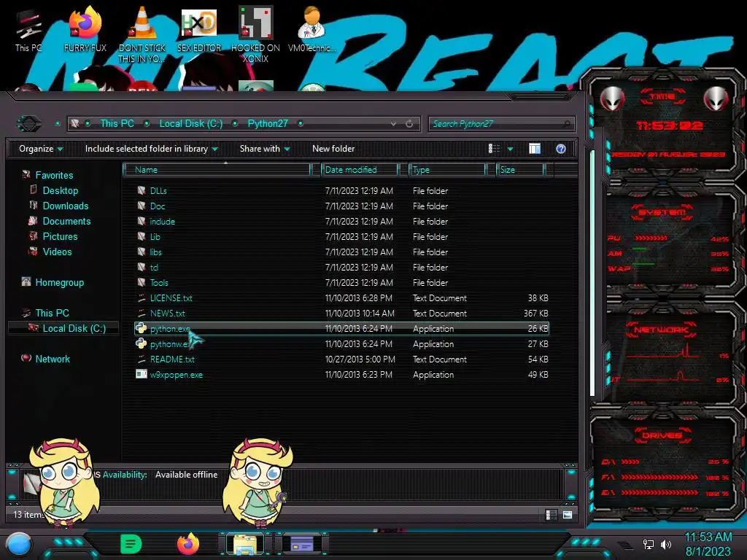
Task: Select the LICENSE.txt file
Action: pos(171,298)
